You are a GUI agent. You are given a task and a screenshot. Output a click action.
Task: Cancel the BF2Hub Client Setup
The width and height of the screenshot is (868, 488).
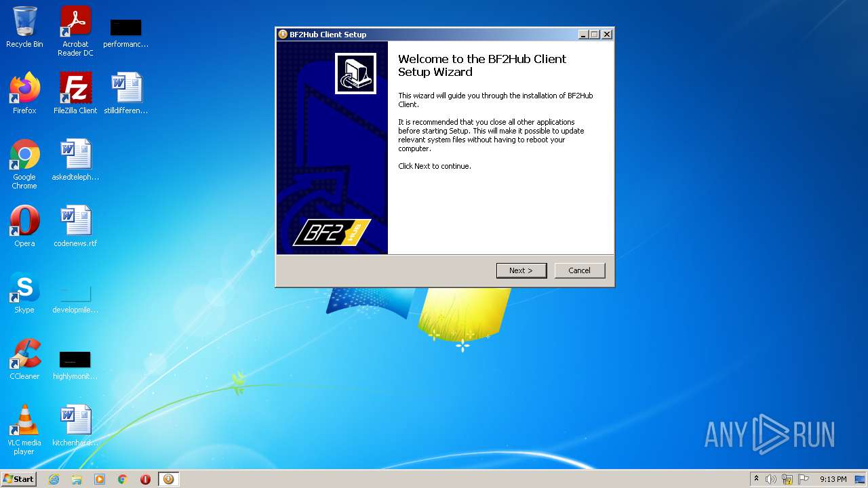click(579, 270)
